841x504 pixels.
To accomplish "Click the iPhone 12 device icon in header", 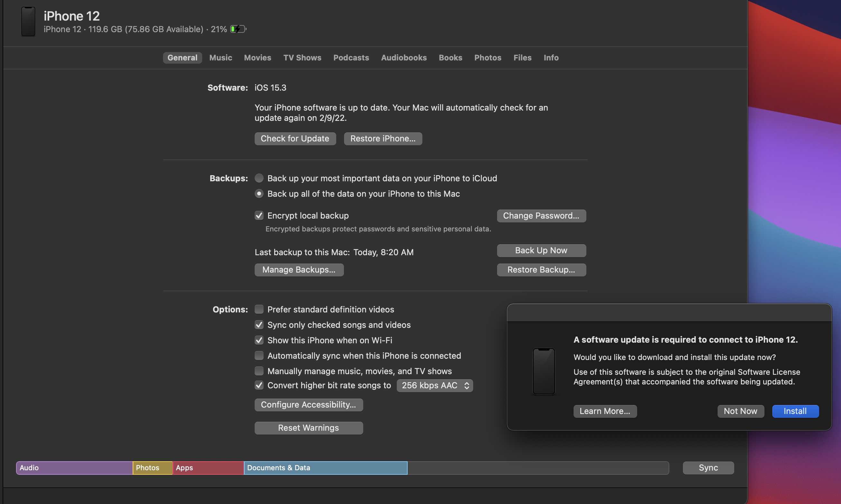I will pyautogui.click(x=28, y=22).
